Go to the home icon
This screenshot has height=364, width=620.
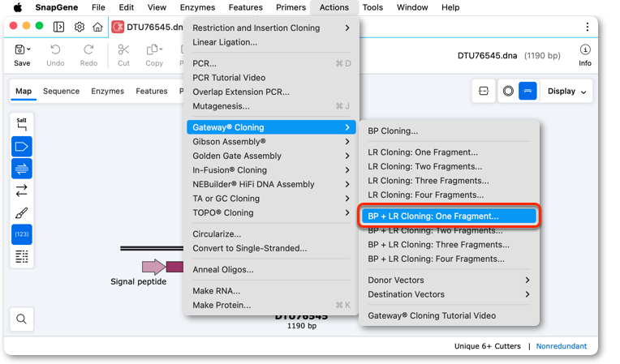pyautogui.click(x=97, y=27)
